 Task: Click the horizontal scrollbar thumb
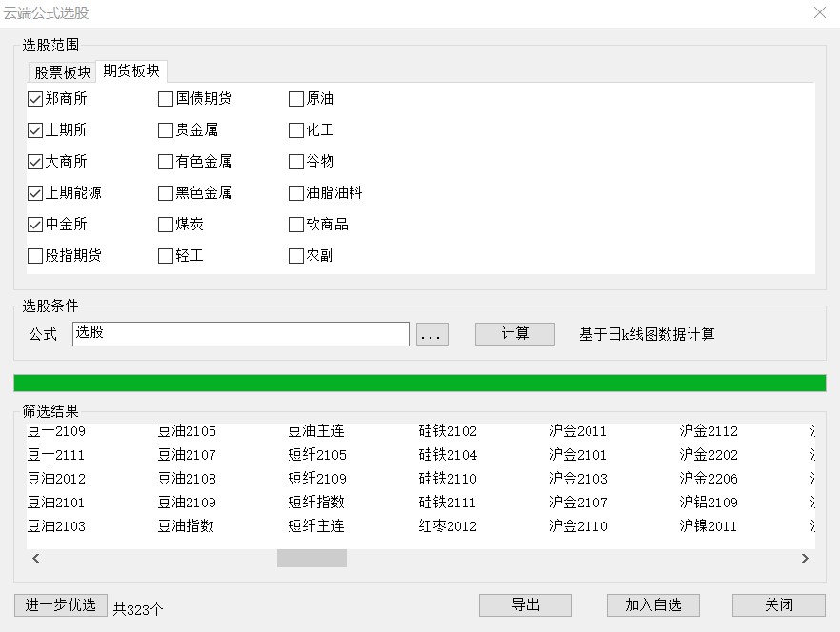click(311, 559)
